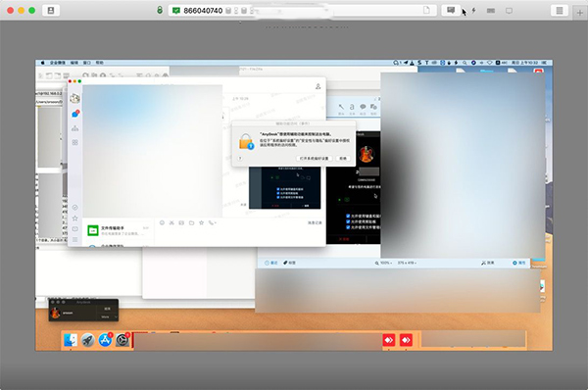Click the chat bubble icon in WeChat sidebar
This screenshot has height=390, width=588.
point(75,114)
